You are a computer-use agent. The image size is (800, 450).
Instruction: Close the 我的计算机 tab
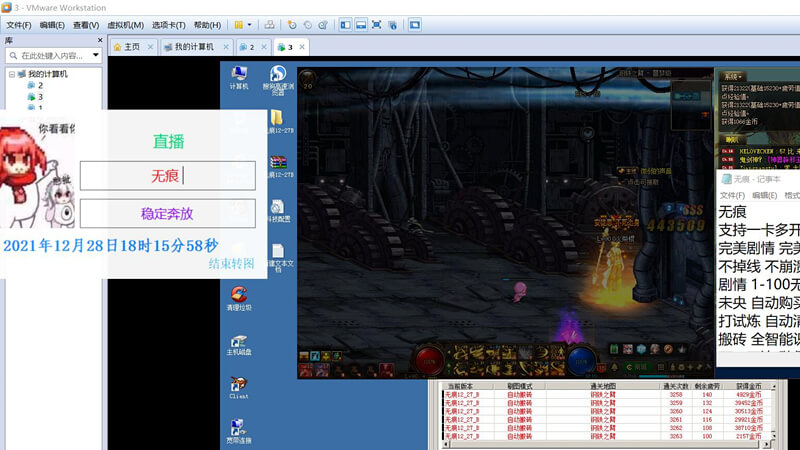tap(226, 47)
